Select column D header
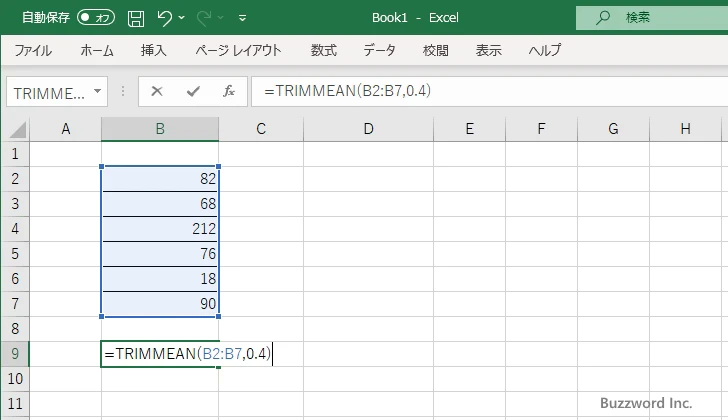This screenshot has height=420, width=728. (x=368, y=129)
